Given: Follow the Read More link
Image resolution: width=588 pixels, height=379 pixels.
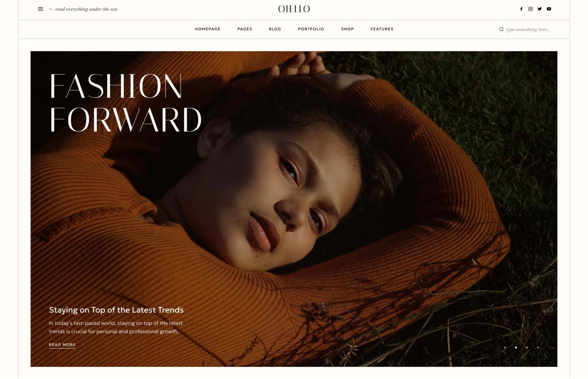Looking at the screenshot, I should (62, 345).
